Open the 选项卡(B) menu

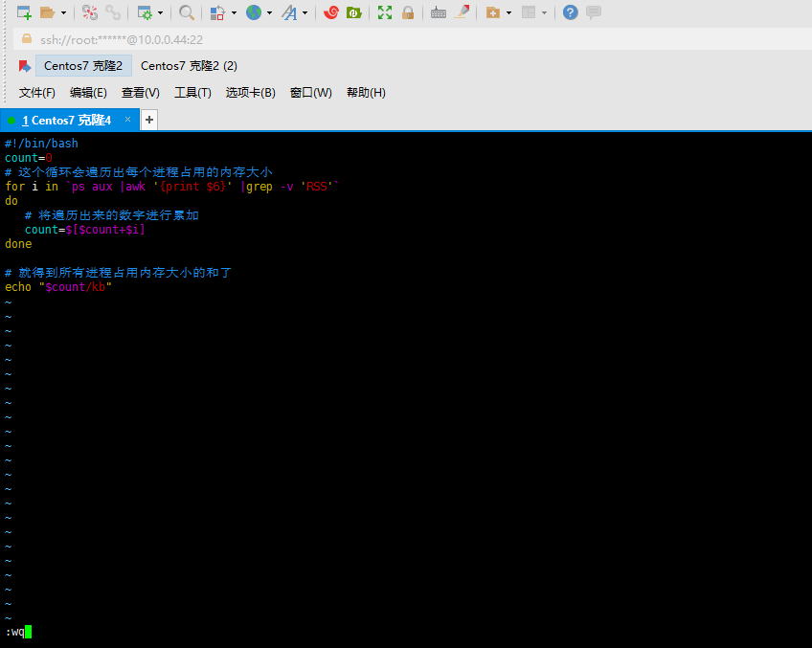click(x=250, y=93)
